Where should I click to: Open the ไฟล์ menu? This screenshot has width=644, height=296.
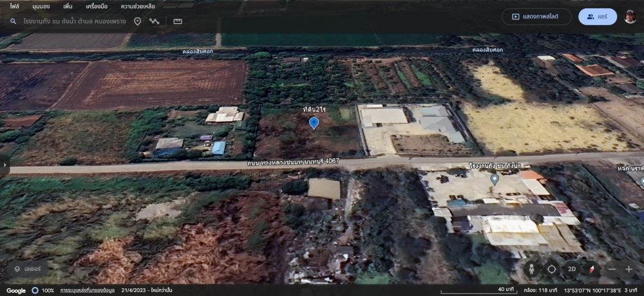(x=14, y=6)
